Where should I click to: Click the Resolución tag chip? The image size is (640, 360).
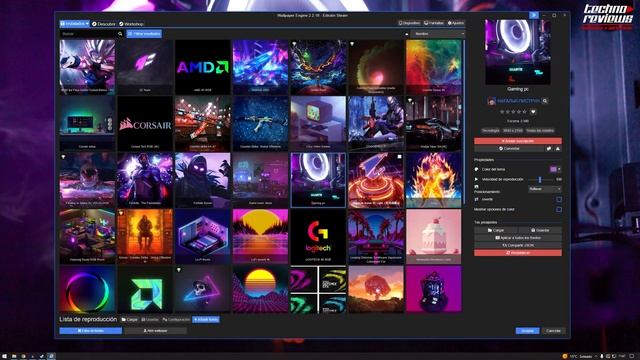click(512, 131)
